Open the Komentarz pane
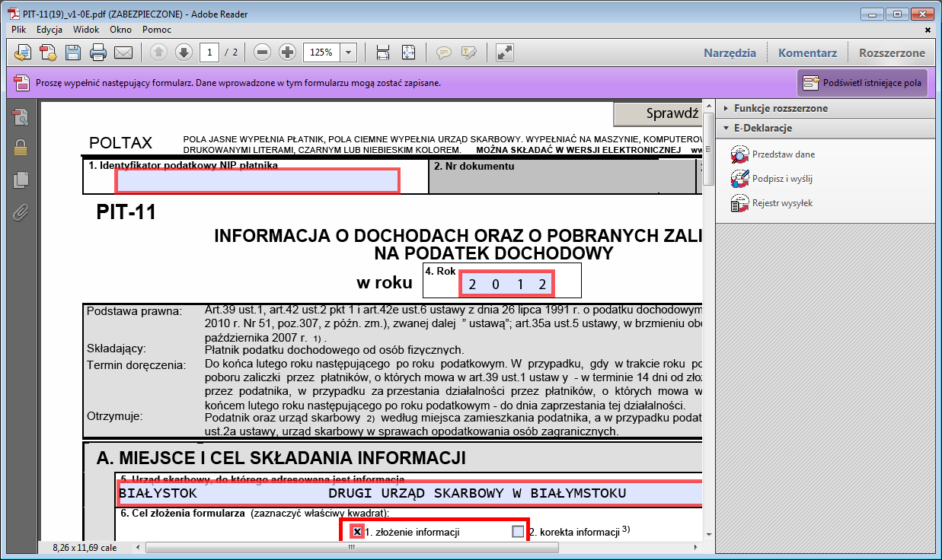This screenshot has width=942, height=560. pyautogui.click(x=808, y=52)
